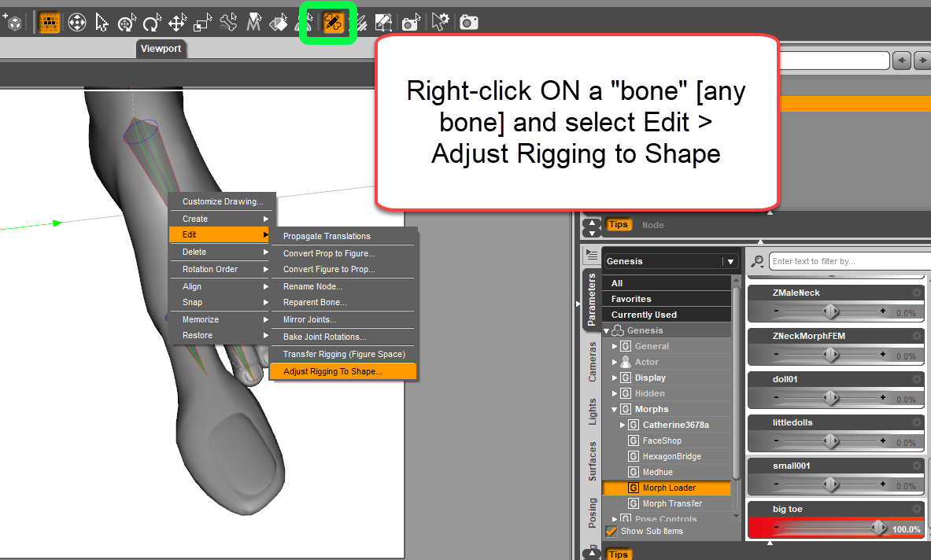This screenshot has width=931, height=560.
Task: Collapse the Morphs property group
Action: 615,409
